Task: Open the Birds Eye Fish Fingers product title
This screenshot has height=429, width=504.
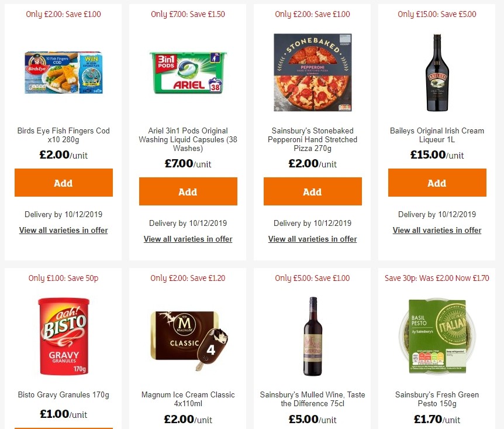Action: tap(63, 135)
